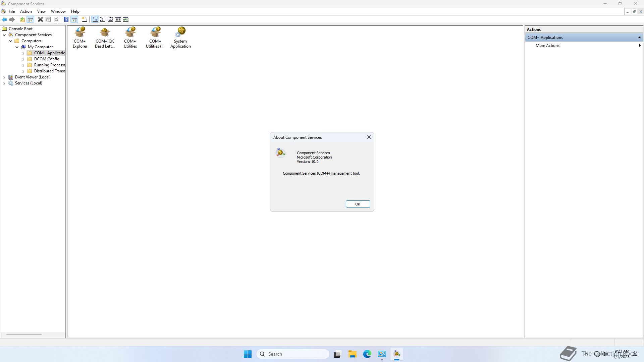This screenshot has height=362, width=644.
Task: Launch Microsoft Edge from taskbar
Action: tap(367, 354)
